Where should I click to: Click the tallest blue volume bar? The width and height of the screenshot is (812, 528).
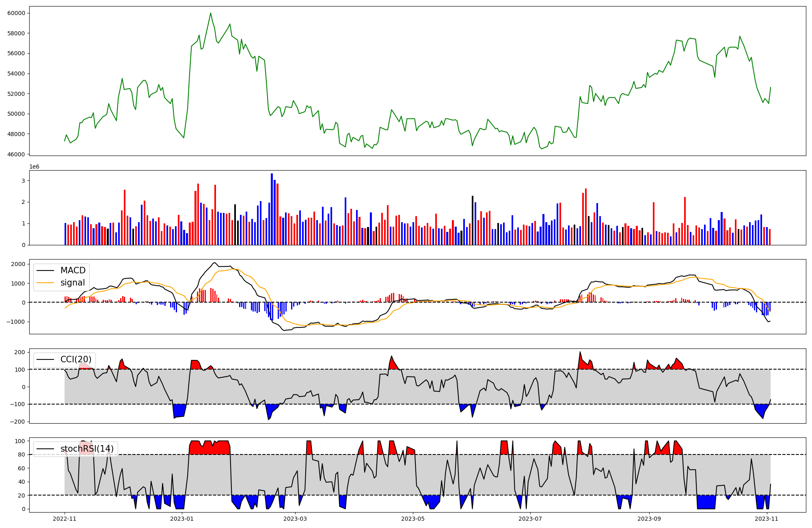point(272,209)
